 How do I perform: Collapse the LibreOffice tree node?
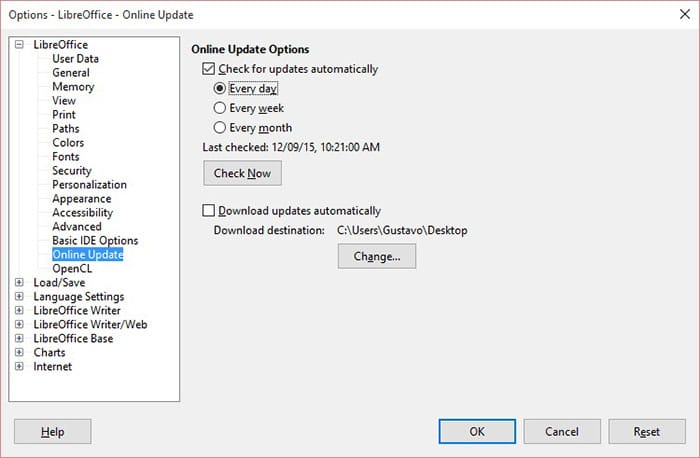tap(20, 45)
